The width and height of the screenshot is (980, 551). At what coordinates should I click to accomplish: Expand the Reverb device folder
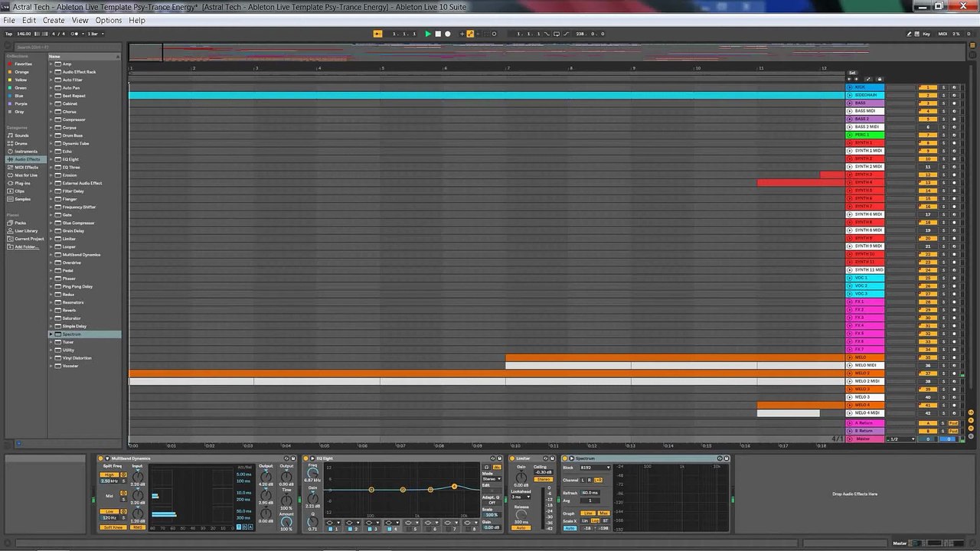[x=51, y=310]
